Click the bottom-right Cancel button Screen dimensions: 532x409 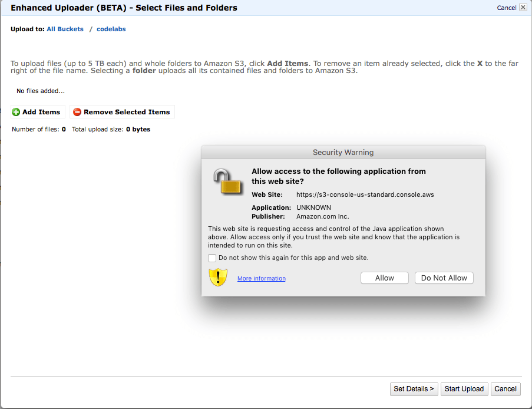505,389
